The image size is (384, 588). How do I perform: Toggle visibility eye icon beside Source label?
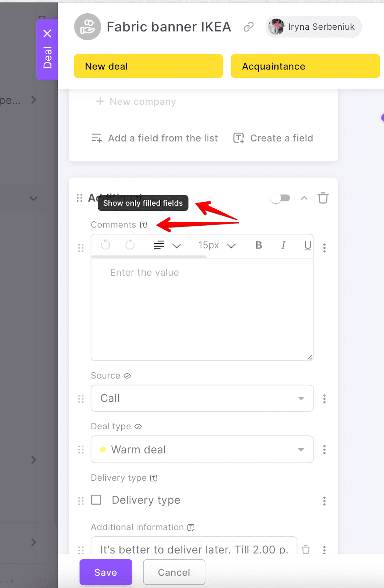coord(127,376)
